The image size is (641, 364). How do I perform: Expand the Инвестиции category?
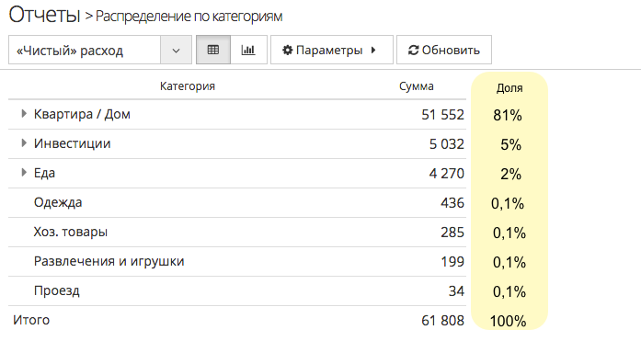coord(24,143)
